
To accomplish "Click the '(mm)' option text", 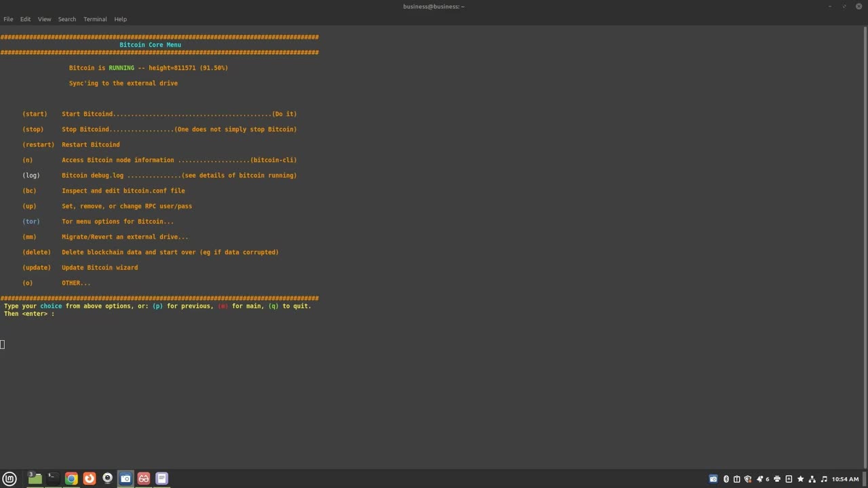I will [x=29, y=237].
